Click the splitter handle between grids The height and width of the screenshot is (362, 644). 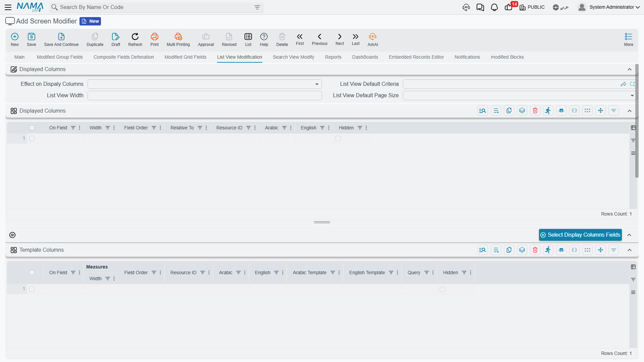pyautogui.click(x=322, y=222)
